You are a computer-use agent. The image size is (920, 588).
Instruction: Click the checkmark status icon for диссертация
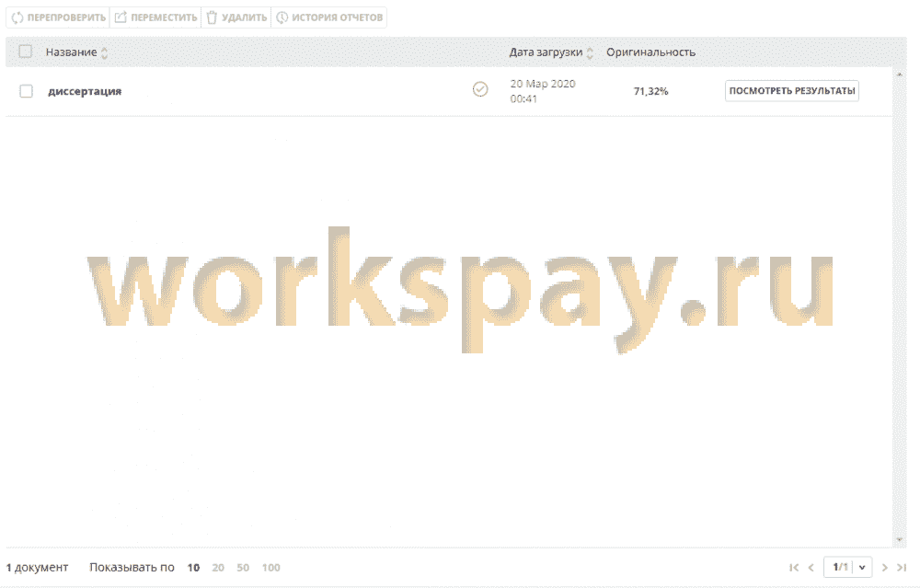pos(480,89)
